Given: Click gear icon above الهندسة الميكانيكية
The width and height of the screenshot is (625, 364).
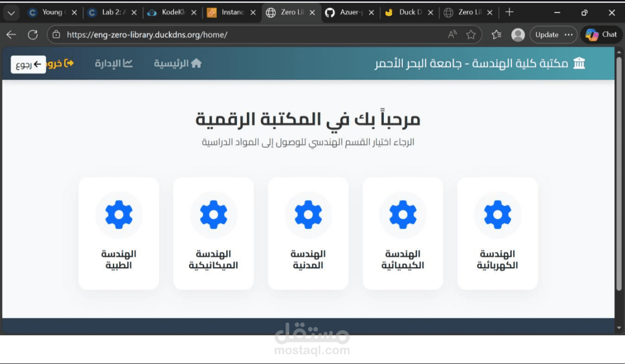Looking at the screenshot, I should (213, 215).
